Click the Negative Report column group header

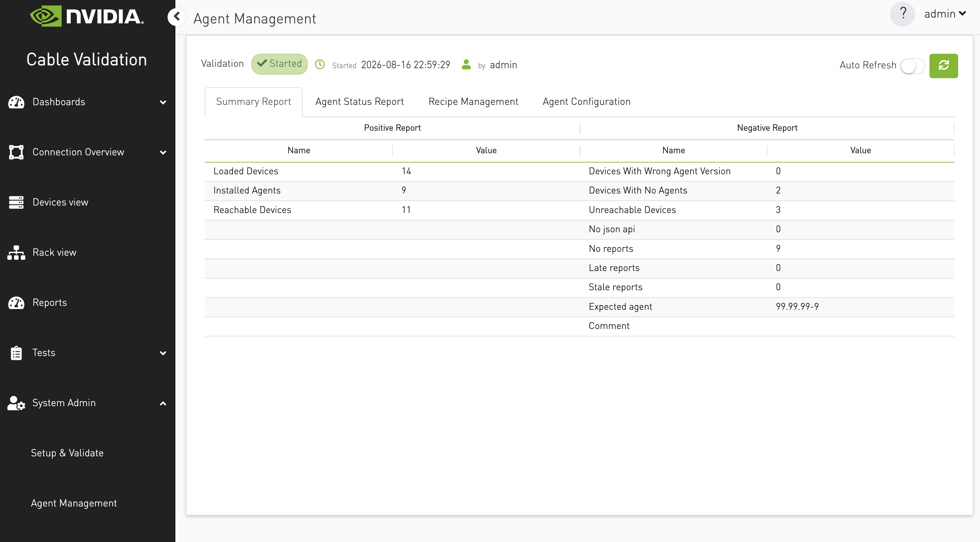[767, 128]
